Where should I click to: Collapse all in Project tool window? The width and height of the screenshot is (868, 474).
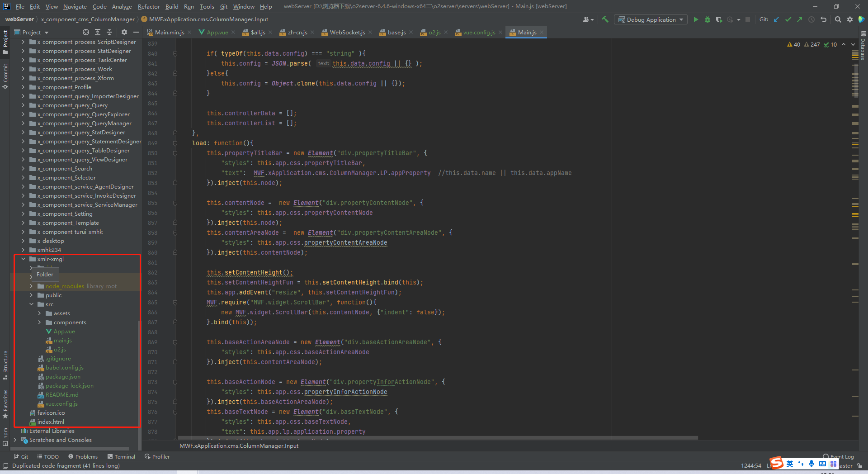[x=109, y=32]
